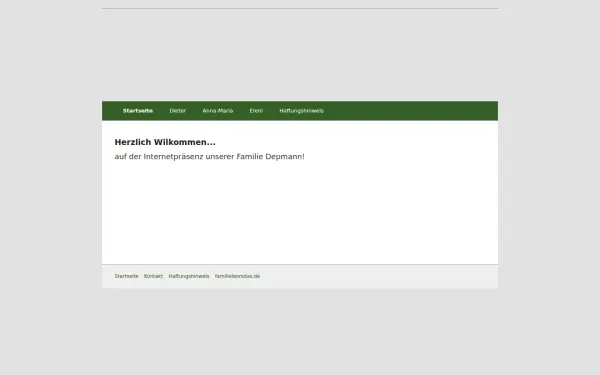
Task: Open the Startseite navigation tab
Action: (138, 111)
